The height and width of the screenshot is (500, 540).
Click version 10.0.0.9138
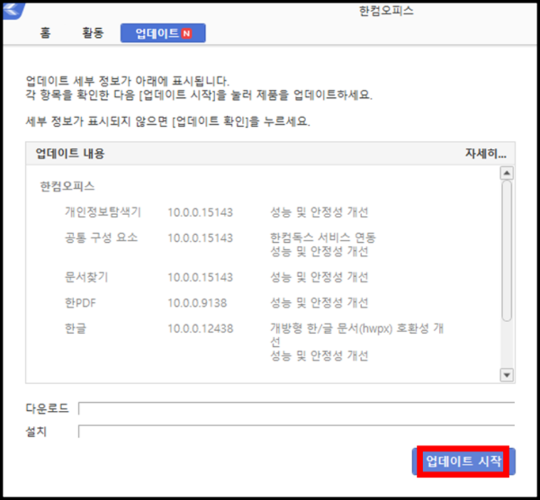[x=197, y=303]
